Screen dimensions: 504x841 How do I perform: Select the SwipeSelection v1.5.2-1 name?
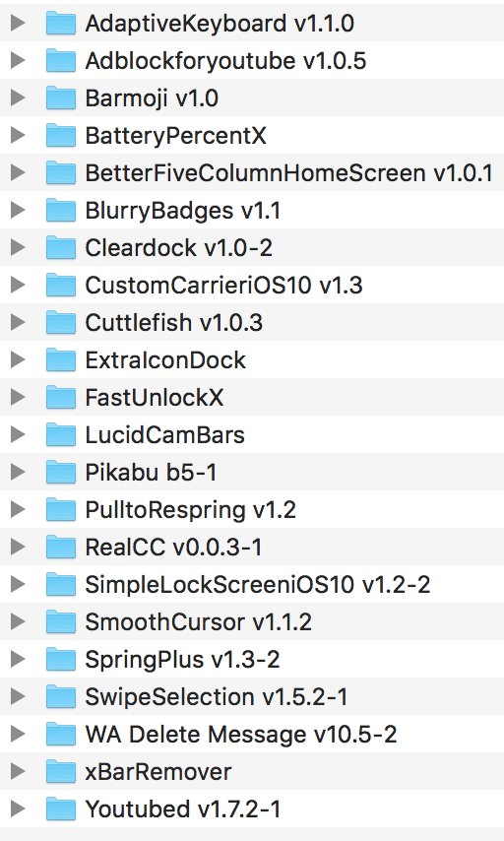click(217, 696)
